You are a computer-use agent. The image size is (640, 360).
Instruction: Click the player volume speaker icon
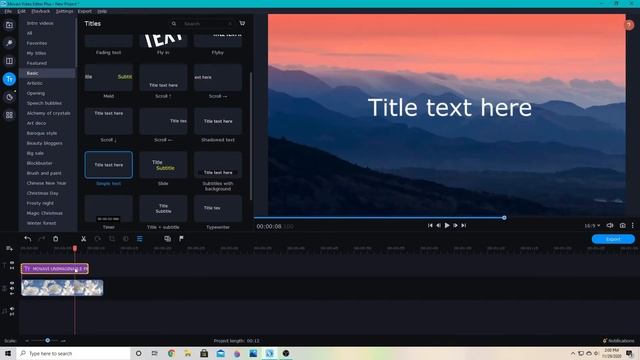(610, 225)
